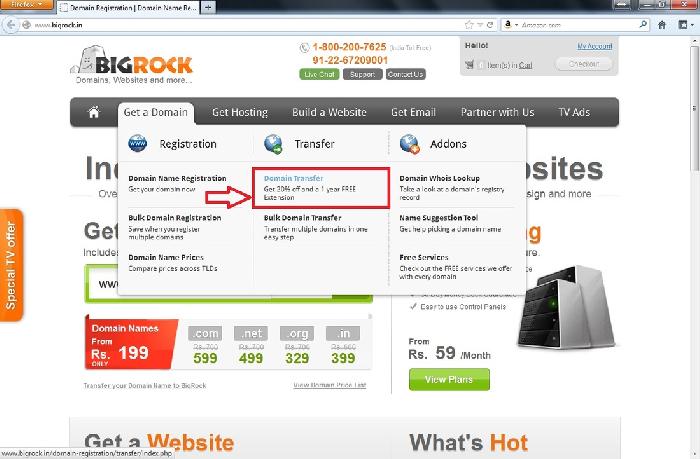Open the TV Ads menu
700x459 pixels.
click(x=574, y=113)
